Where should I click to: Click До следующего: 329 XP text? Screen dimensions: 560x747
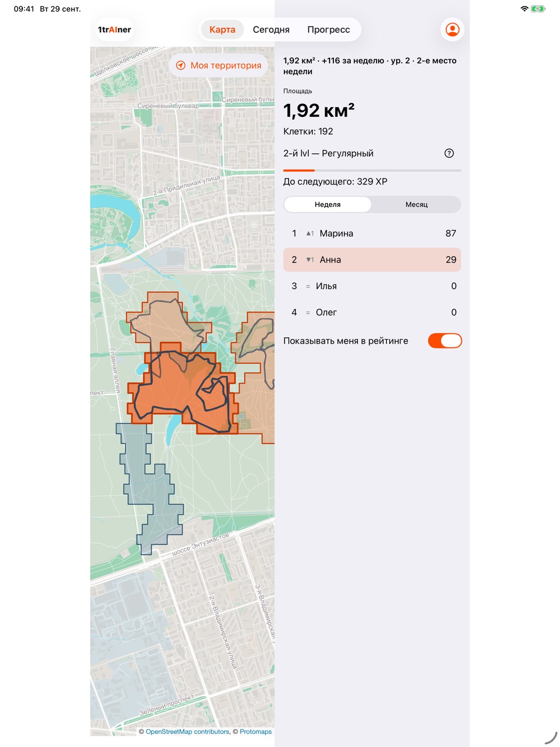(335, 181)
